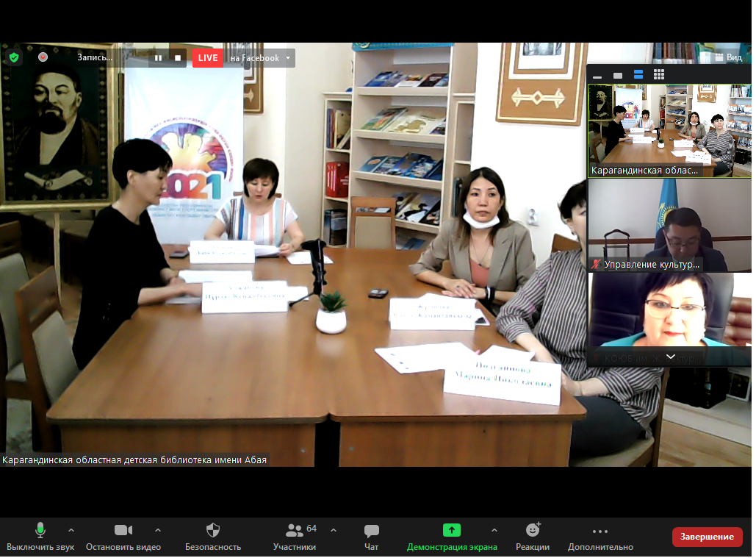This screenshot has height=558, width=756.
Task: Expand audio options next to microphone
Action: [x=71, y=530]
